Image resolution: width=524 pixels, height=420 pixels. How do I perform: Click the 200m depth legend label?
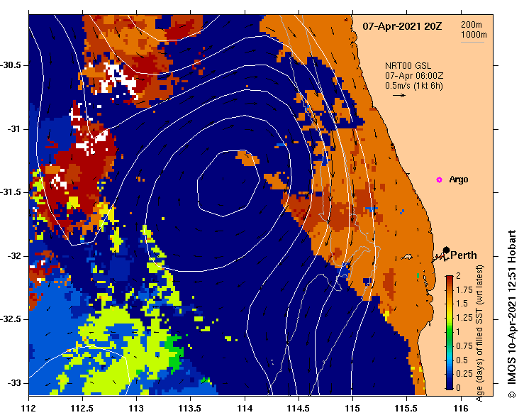coord(472,24)
